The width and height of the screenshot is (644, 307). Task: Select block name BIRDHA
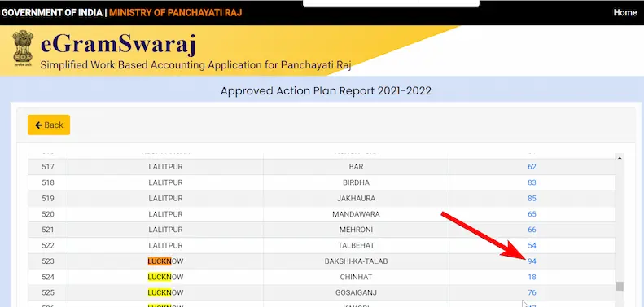[356, 182]
